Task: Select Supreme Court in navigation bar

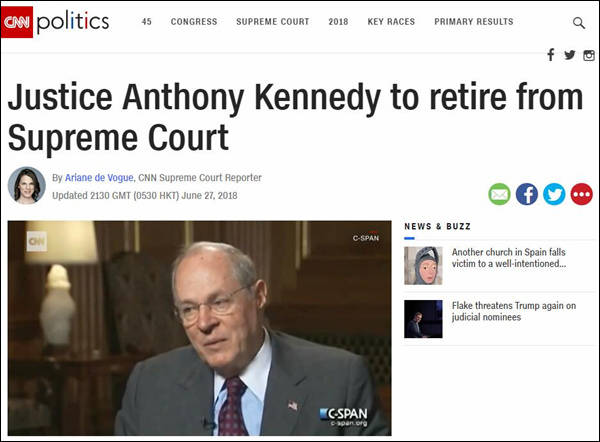Action: [273, 22]
